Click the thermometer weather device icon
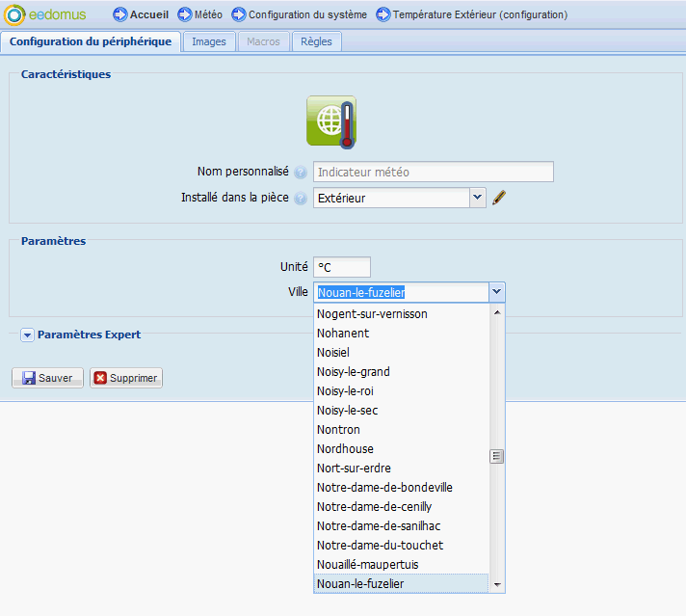 [x=331, y=122]
